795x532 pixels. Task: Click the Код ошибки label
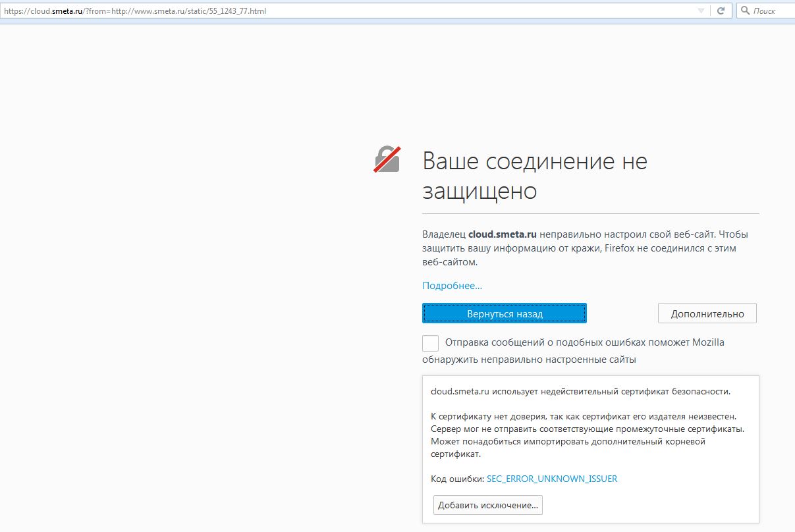tap(458, 479)
